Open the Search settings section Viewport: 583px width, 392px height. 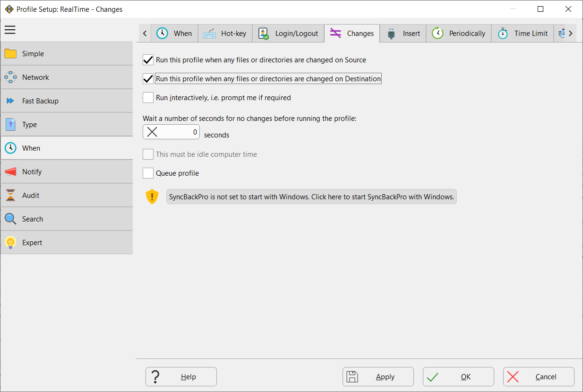pyautogui.click(x=67, y=219)
